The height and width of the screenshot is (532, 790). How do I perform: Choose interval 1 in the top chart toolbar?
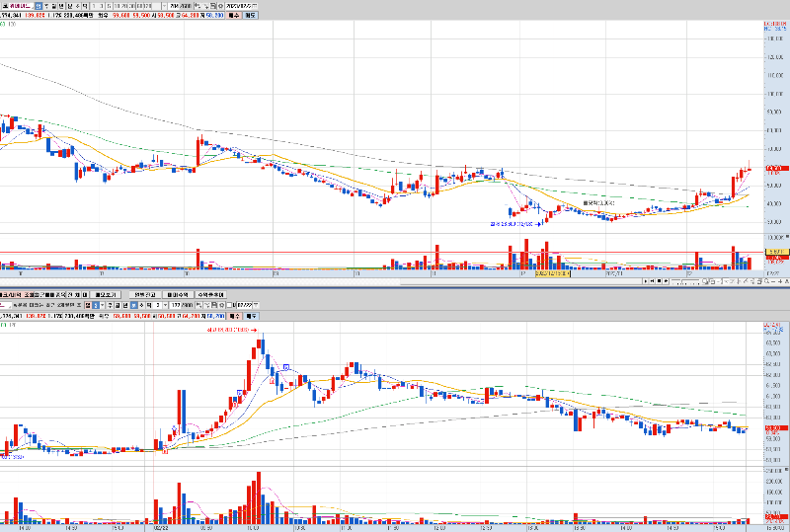coord(94,6)
